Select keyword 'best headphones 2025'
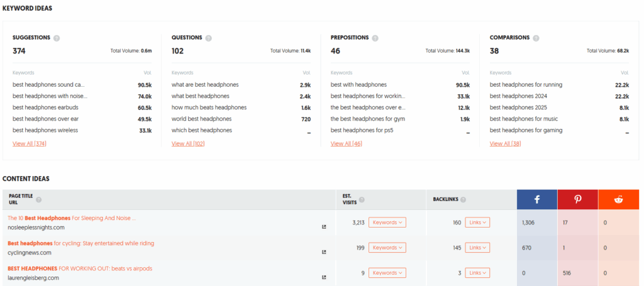 pos(518,107)
